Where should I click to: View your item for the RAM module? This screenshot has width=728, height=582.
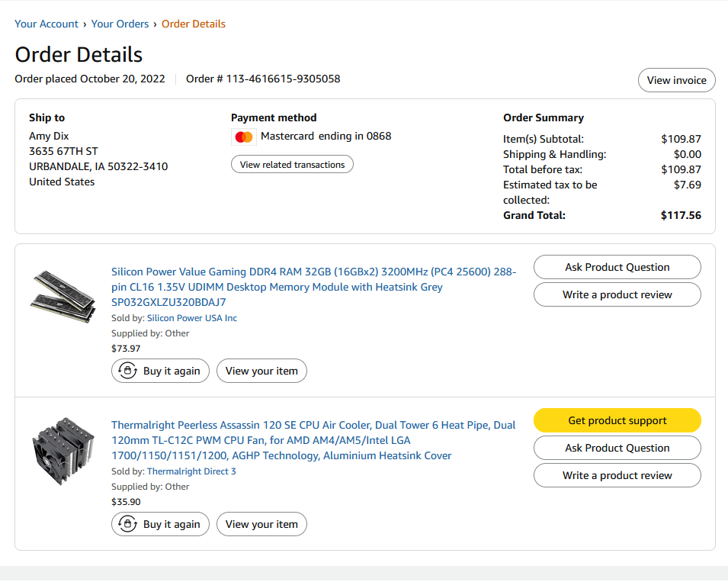click(261, 371)
